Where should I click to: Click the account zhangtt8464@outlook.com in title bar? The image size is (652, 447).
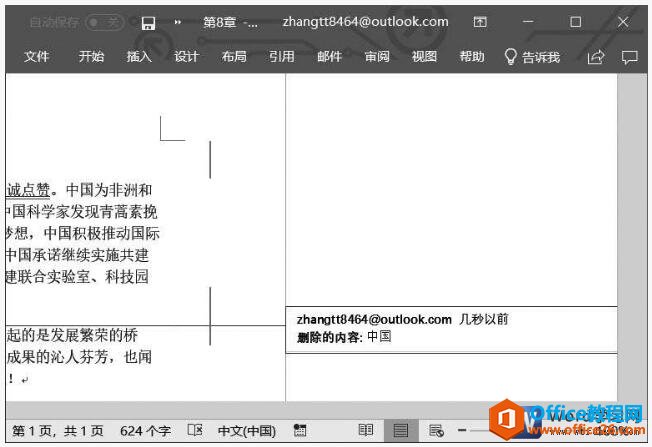366,22
